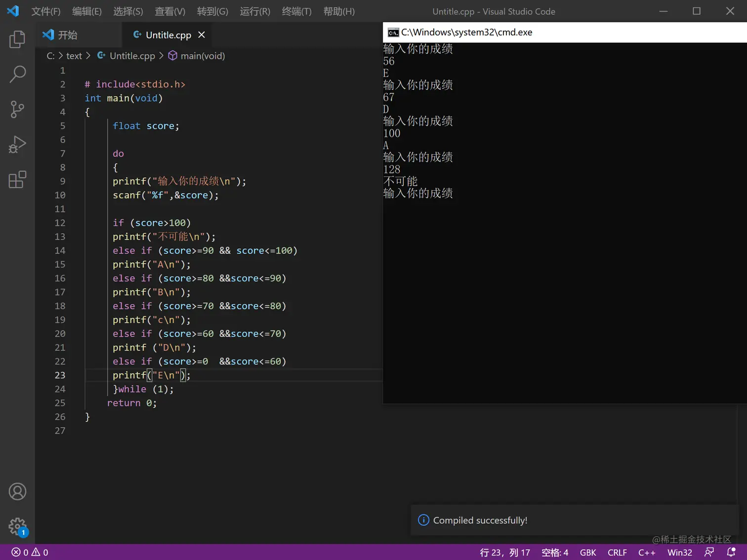Open notifications bell in status bar
747x560 pixels.
tap(731, 552)
